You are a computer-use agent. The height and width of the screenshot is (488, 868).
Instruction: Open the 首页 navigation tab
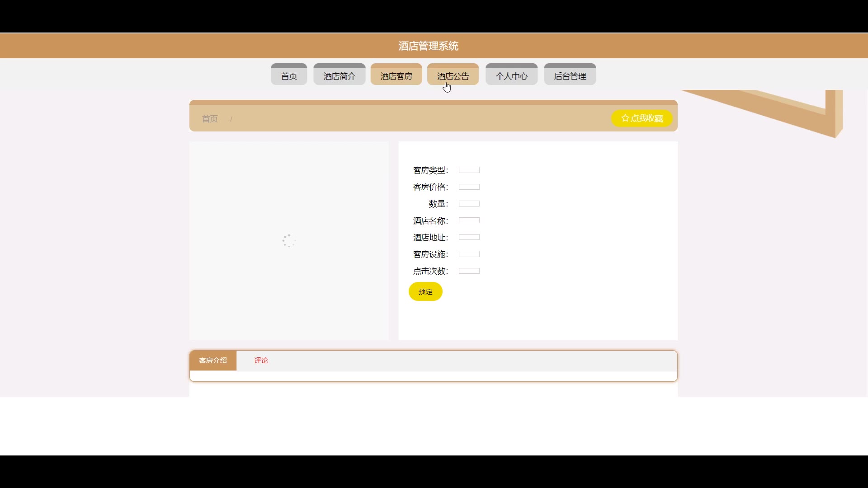(289, 76)
